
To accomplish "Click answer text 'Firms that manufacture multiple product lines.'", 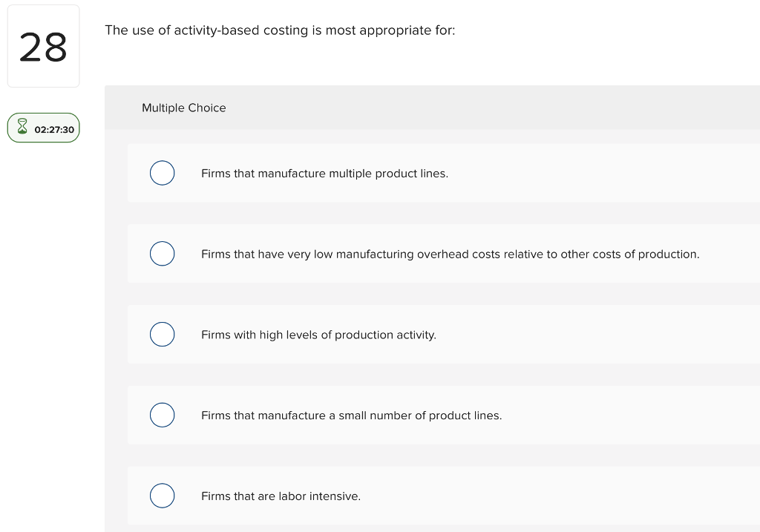I will pyautogui.click(x=324, y=174).
